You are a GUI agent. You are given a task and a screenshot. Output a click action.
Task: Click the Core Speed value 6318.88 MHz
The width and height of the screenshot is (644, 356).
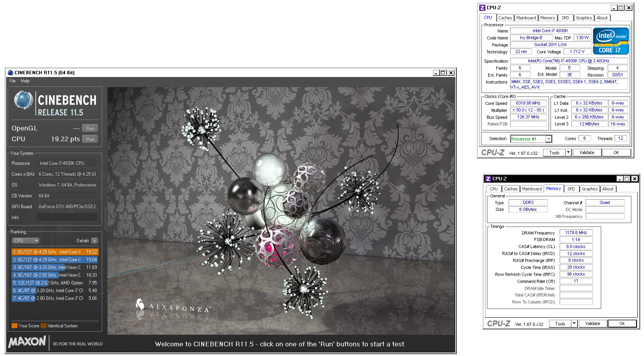(528, 103)
